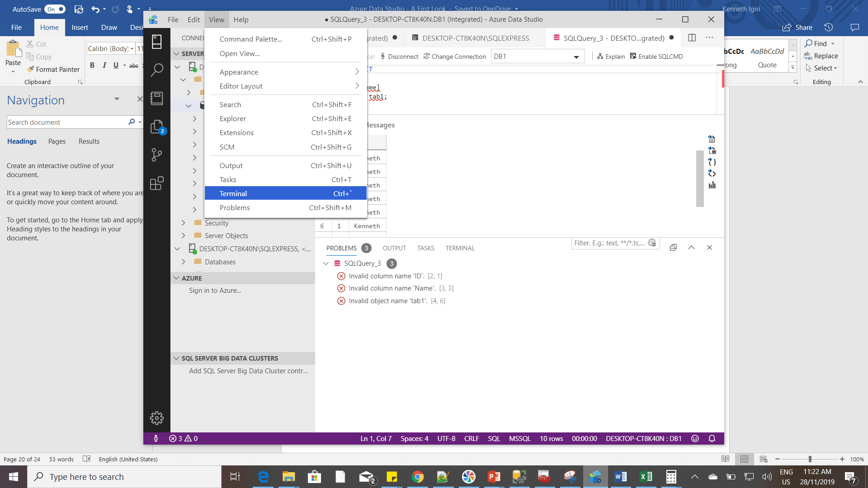Click Enable SQLCMD toggle button
Image resolution: width=868 pixels, height=488 pixels.
pos(656,56)
